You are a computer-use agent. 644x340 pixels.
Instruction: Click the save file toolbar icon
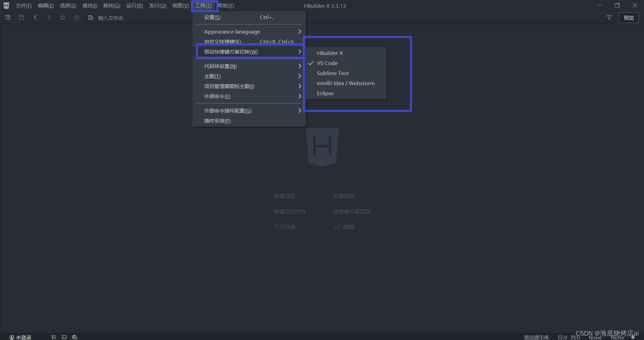(21, 17)
